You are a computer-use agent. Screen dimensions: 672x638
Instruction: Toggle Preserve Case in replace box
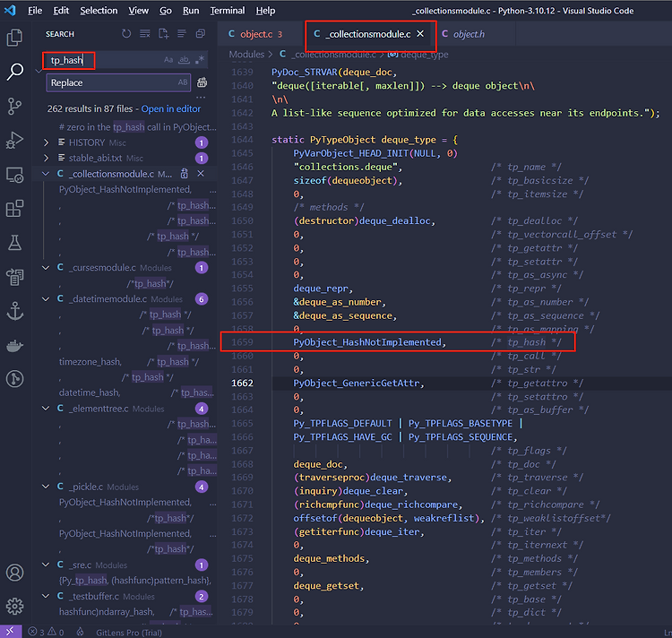183,82
